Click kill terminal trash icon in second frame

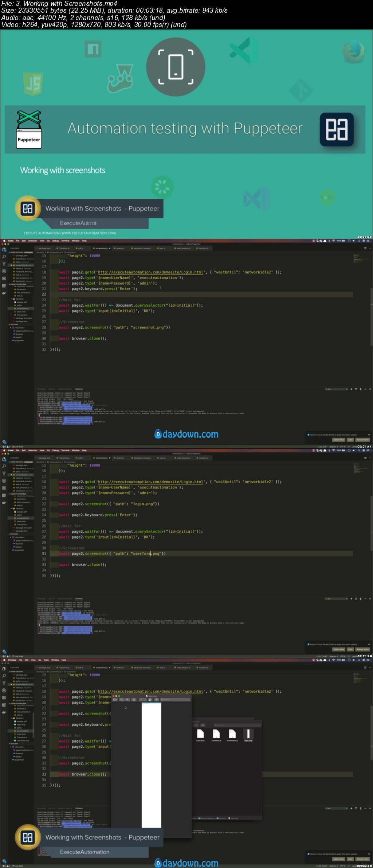pos(361,599)
